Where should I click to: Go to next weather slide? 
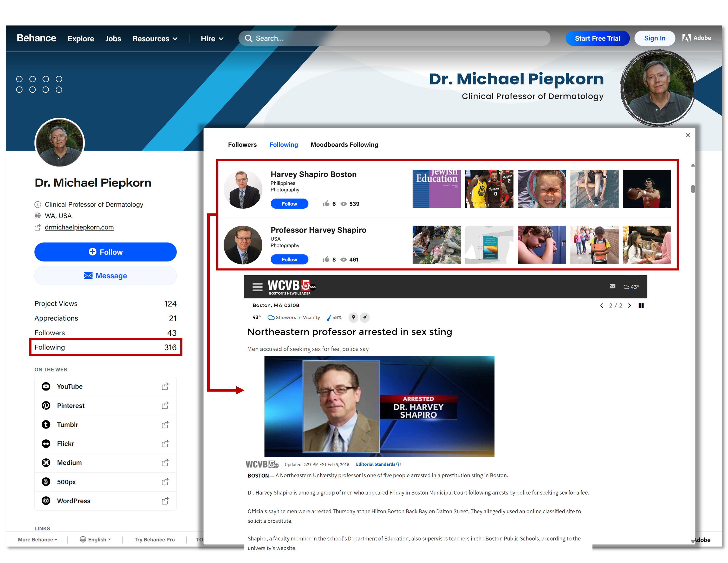pyautogui.click(x=629, y=305)
